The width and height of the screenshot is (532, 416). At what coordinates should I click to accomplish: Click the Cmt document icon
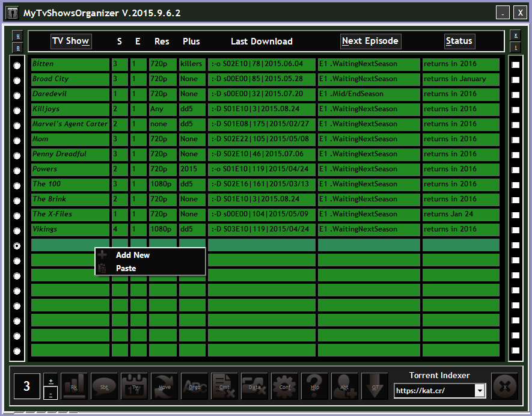224,386
